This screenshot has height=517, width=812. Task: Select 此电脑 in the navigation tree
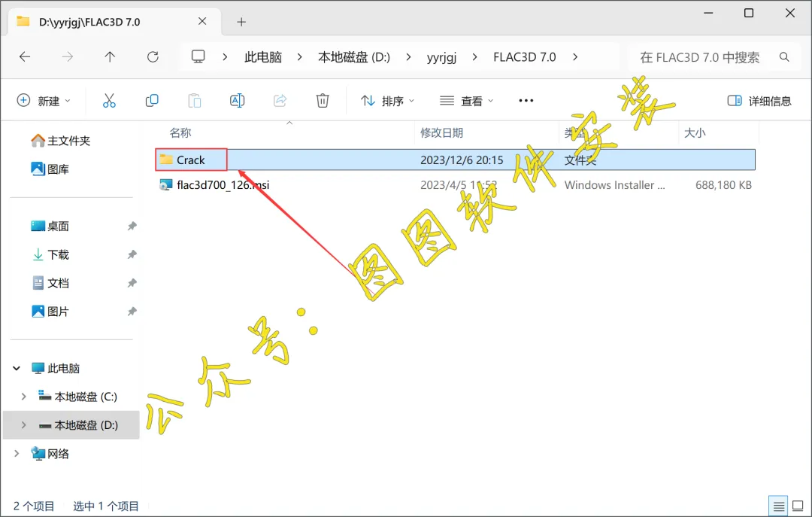56,368
